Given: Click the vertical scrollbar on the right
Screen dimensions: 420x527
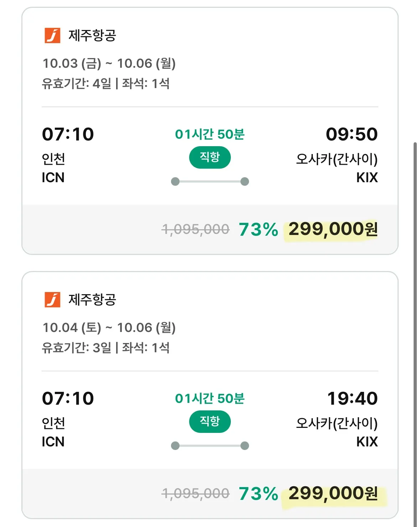Looking at the screenshot, I should point(415,321).
